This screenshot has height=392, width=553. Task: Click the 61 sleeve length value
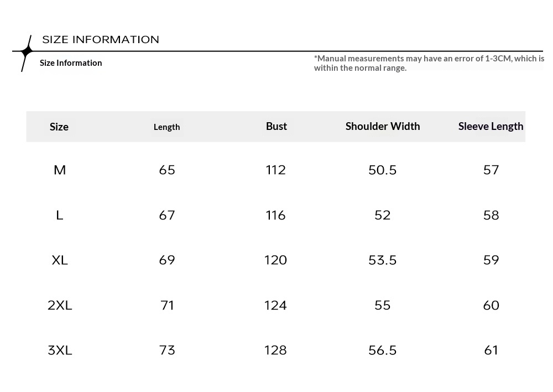[x=491, y=350]
